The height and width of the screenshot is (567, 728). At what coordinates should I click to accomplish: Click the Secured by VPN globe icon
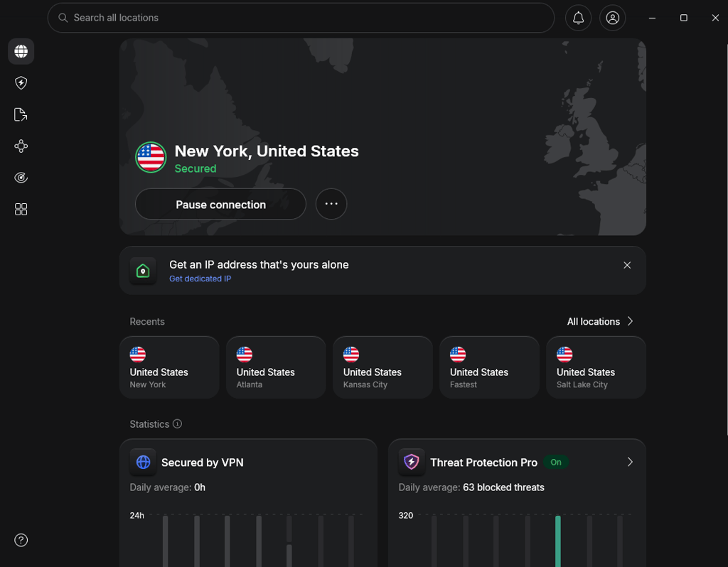(143, 462)
